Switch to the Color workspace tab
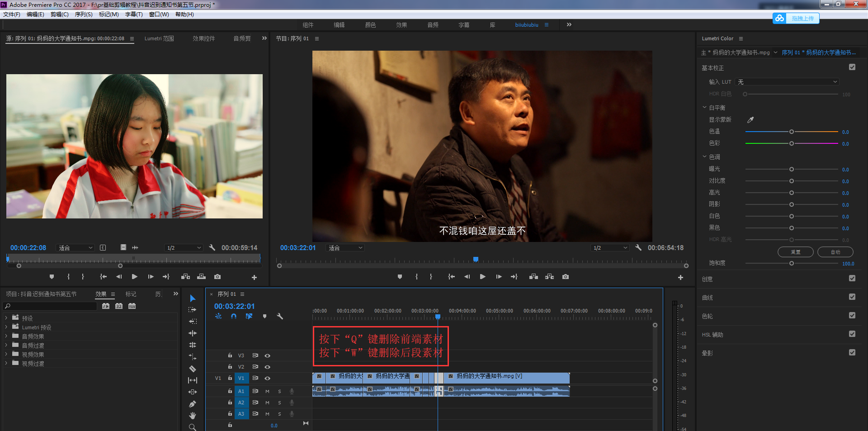The height and width of the screenshot is (431, 868). [370, 25]
